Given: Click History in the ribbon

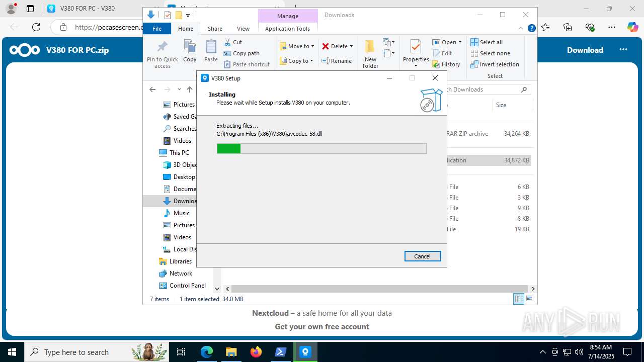Looking at the screenshot, I should pyautogui.click(x=446, y=64).
